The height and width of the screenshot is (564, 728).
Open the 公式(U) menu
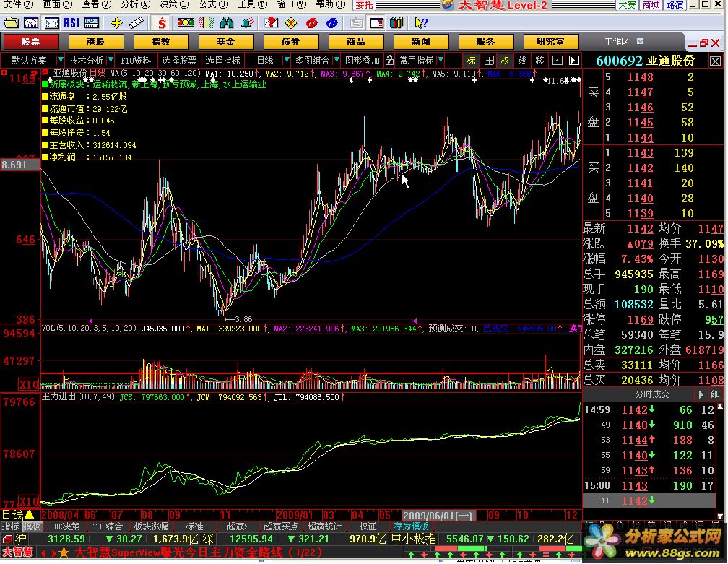pos(214,4)
